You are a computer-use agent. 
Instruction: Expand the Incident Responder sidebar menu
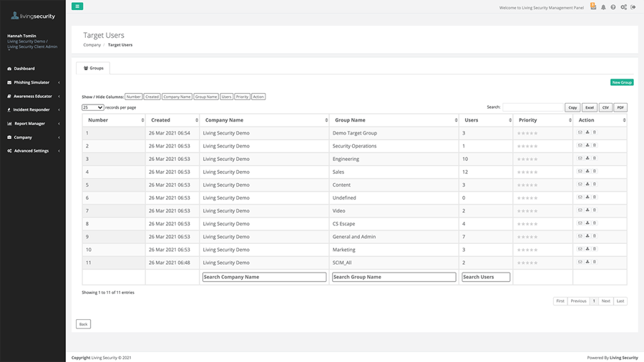click(x=33, y=109)
